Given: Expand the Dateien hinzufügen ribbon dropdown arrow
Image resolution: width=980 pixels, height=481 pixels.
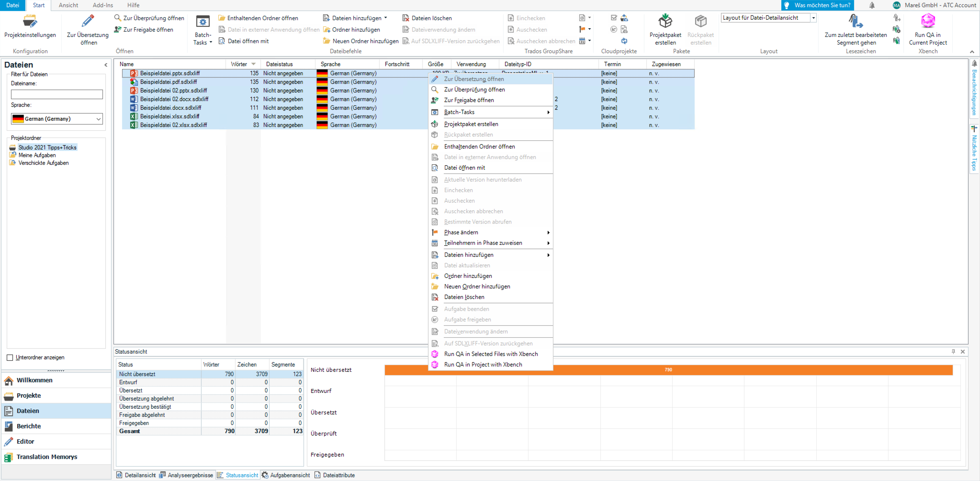Looking at the screenshot, I should tap(386, 18).
